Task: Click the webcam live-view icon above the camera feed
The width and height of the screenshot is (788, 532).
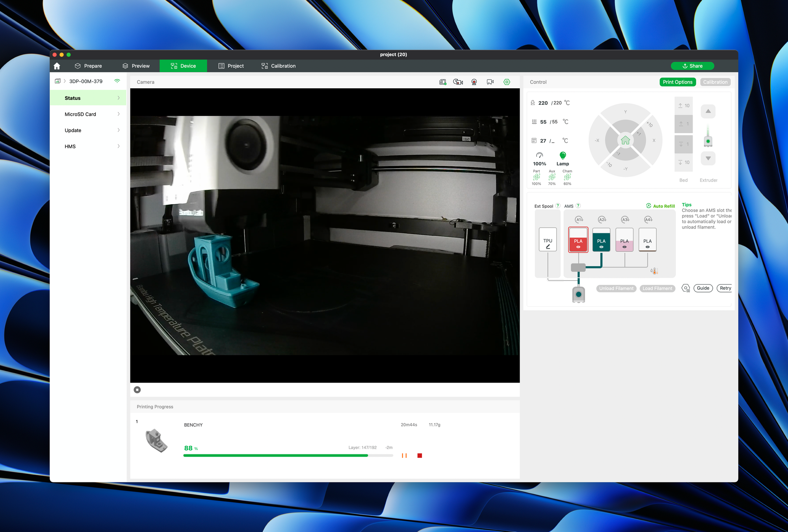Action: (x=474, y=82)
